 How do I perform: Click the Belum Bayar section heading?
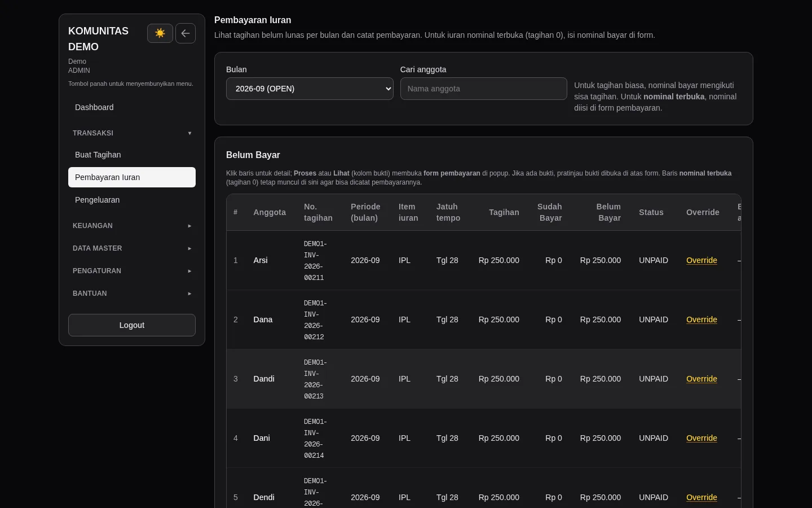pos(253,155)
